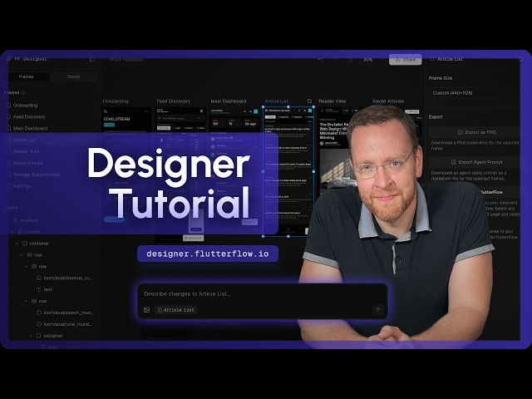Collapse the container layer below IconValue(tune_round...
Viewport: 532px width, 399px height.
tap(31, 336)
